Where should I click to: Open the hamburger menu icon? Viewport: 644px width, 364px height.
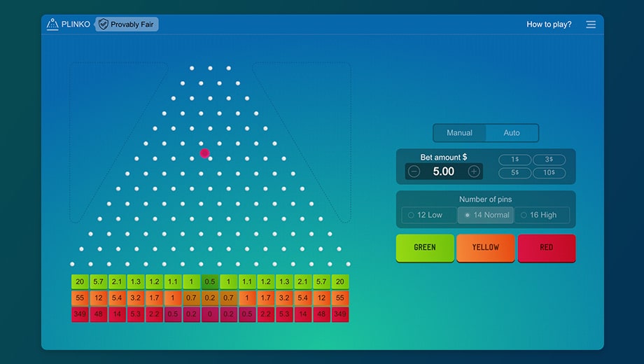(x=591, y=24)
